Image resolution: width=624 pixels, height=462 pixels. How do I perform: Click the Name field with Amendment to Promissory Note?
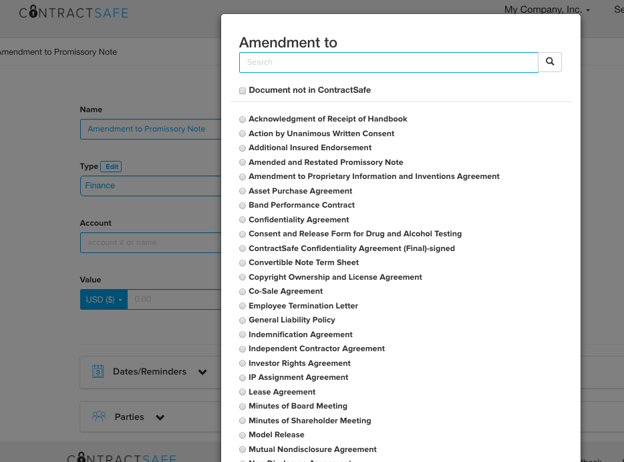[x=150, y=129]
